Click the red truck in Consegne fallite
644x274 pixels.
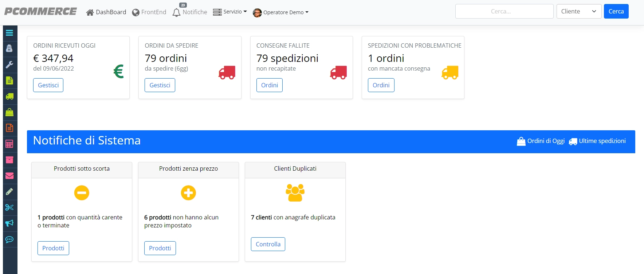(338, 72)
